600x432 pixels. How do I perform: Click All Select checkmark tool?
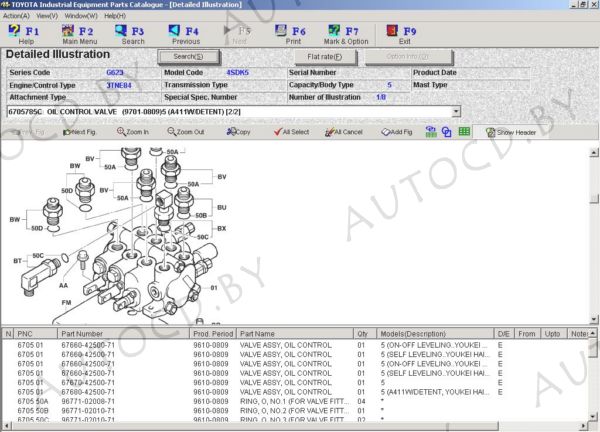click(291, 132)
